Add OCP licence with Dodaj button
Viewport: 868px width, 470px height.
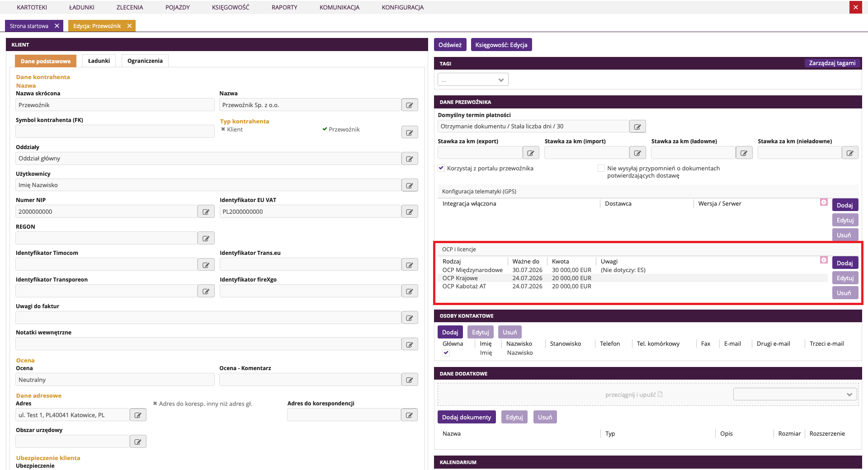coord(844,263)
